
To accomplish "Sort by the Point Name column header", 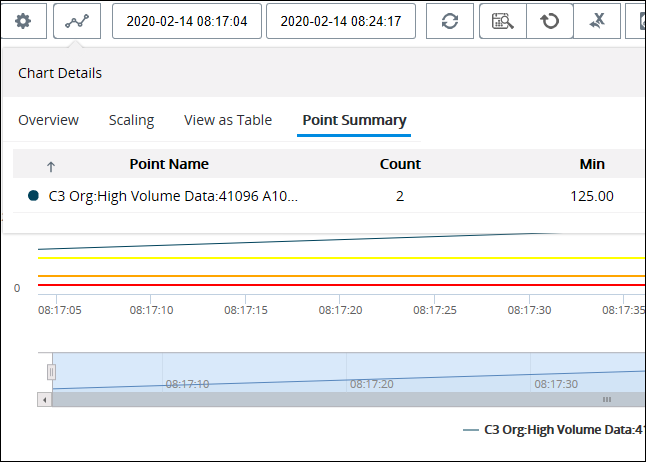I will pyautogui.click(x=169, y=164).
